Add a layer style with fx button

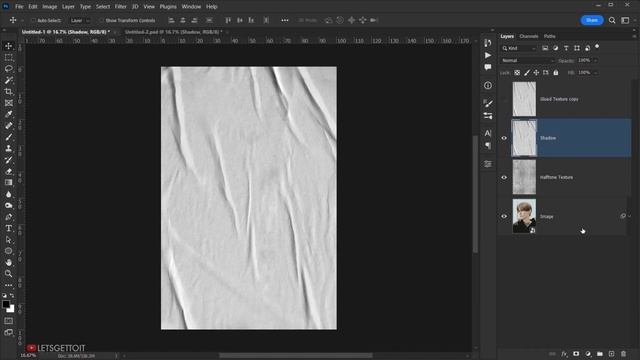click(x=564, y=354)
